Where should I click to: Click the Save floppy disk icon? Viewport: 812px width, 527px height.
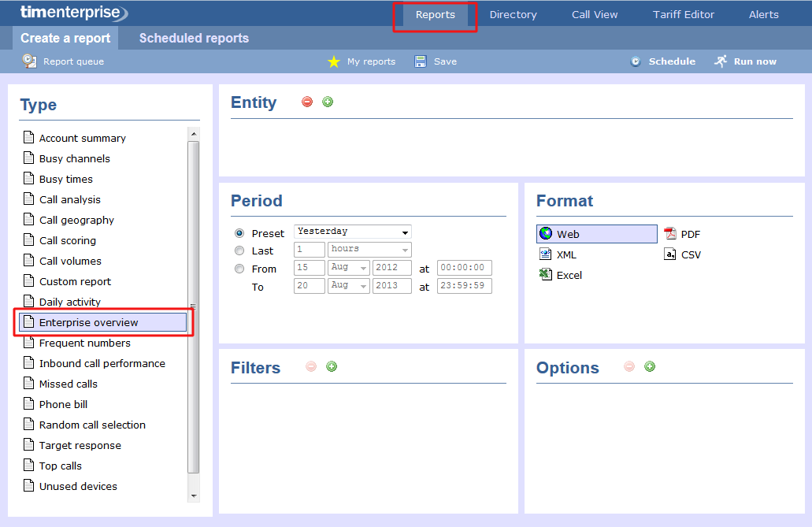point(421,61)
